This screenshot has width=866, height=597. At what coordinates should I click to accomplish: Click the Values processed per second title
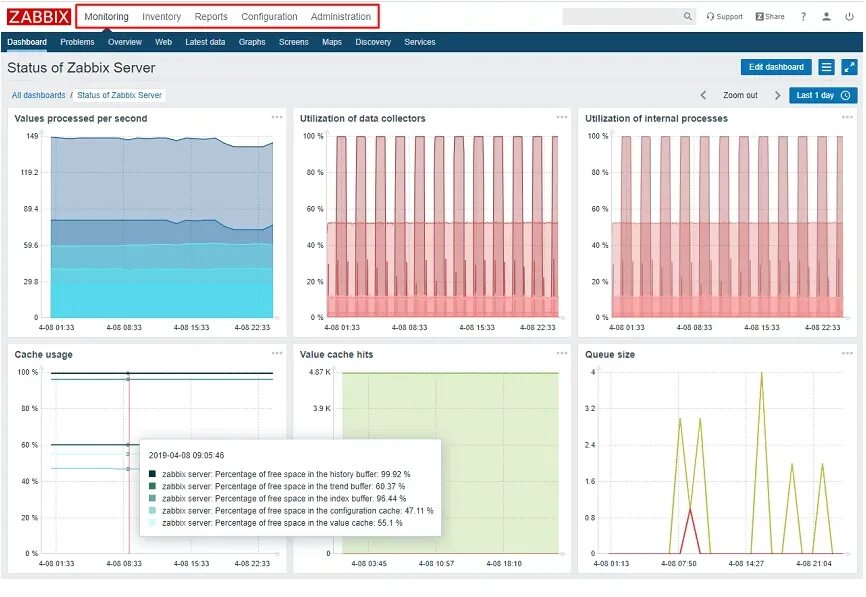(x=81, y=118)
